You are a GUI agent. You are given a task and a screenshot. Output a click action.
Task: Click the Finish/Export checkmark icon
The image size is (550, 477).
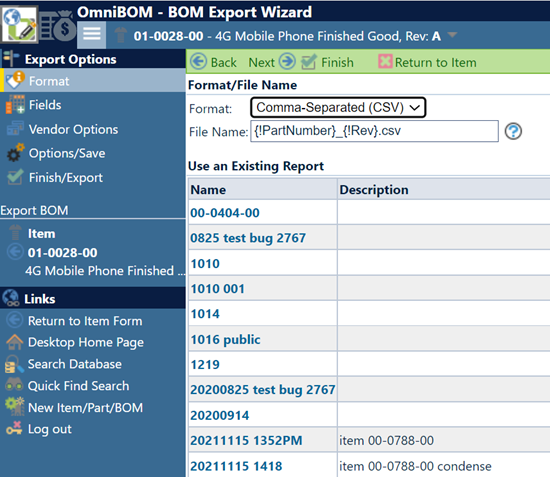pyautogui.click(x=15, y=177)
